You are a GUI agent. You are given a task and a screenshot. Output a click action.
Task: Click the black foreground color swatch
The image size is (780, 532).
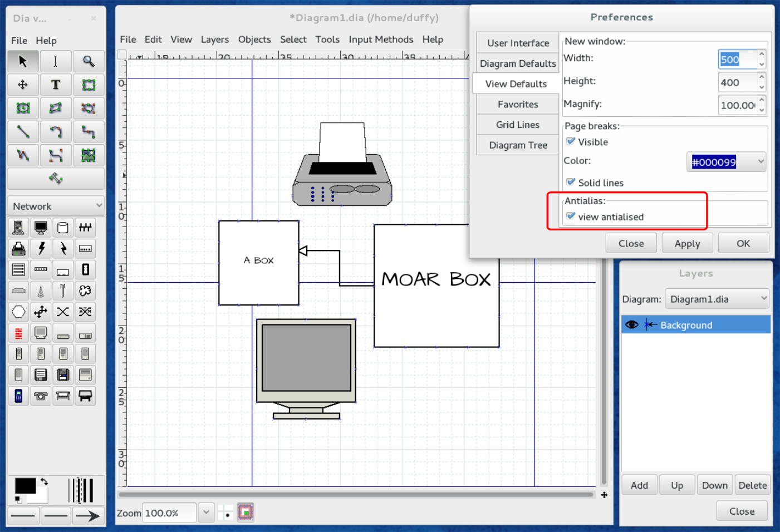(25, 486)
